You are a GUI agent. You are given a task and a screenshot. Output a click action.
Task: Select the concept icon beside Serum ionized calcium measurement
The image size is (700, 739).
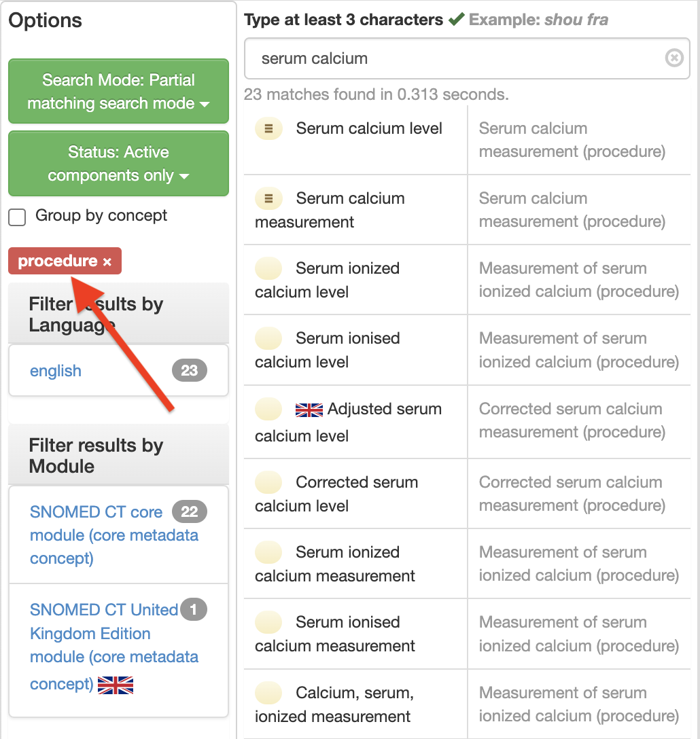point(268,552)
